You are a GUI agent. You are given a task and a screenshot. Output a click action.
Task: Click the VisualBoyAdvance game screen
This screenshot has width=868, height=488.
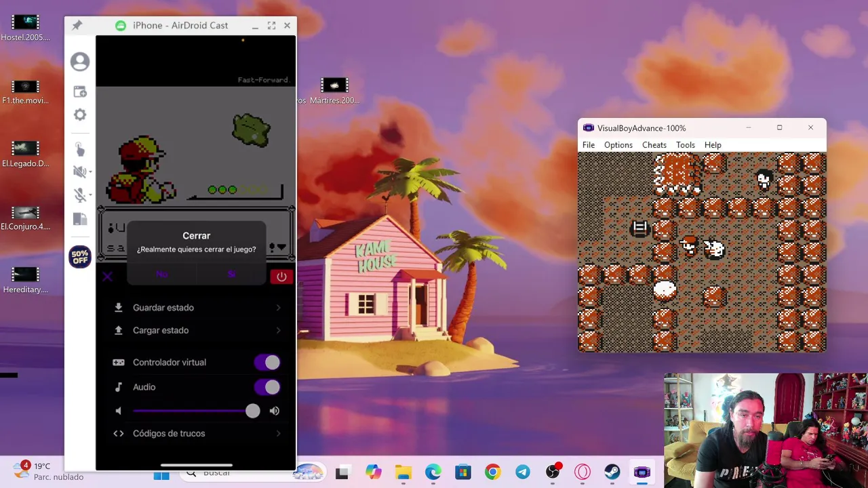tap(702, 252)
